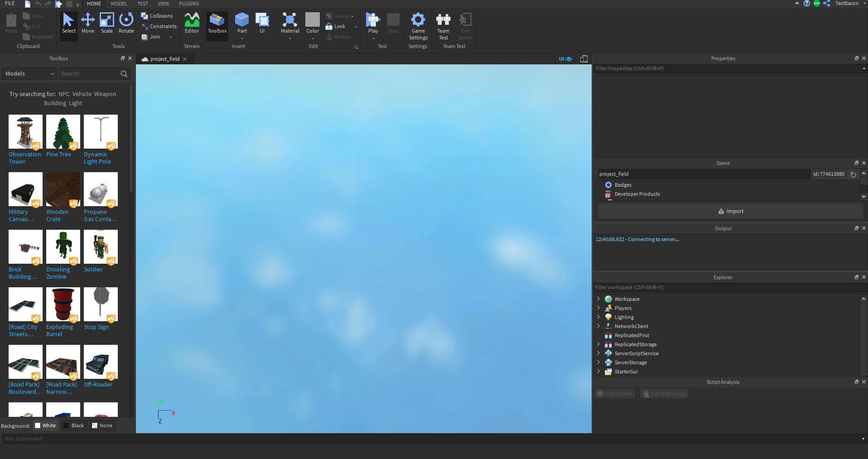Open the Models category dropdown

tap(29, 73)
